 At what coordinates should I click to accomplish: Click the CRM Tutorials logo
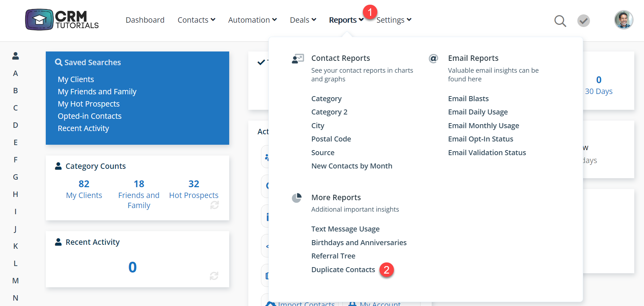pyautogui.click(x=62, y=20)
